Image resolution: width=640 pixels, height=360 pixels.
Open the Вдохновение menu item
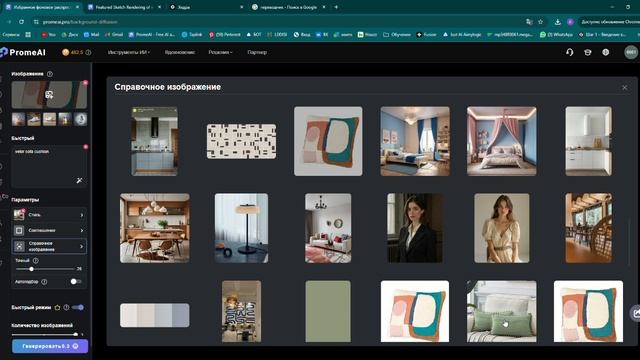[180, 52]
